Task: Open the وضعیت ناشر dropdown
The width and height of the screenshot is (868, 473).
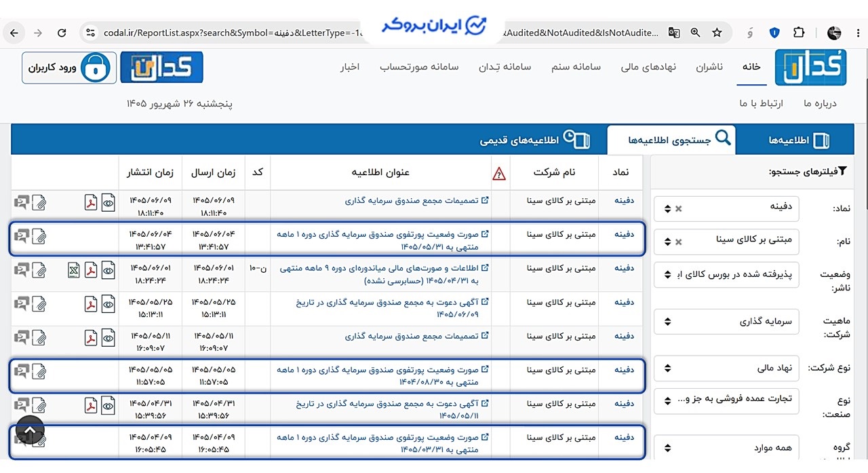Action: point(726,275)
